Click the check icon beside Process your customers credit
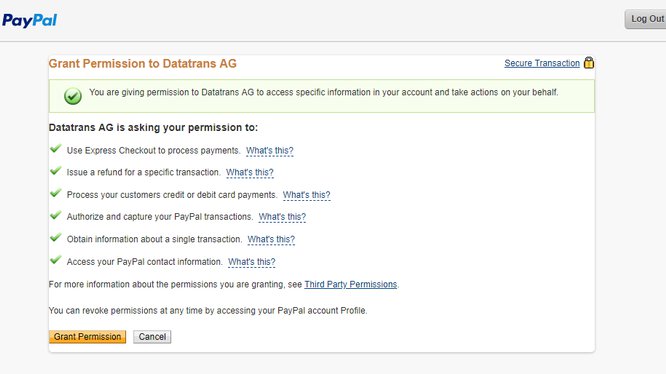666x374 pixels. [56, 193]
